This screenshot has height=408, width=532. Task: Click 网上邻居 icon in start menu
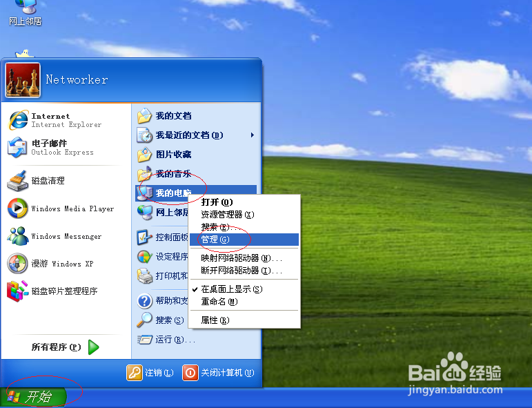tap(145, 213)
